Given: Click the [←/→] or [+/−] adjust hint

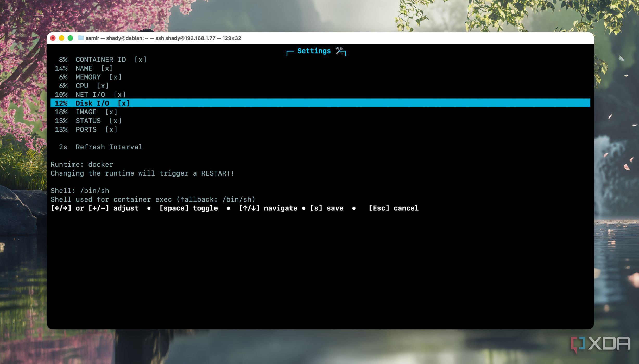Looking at the screenshot, I should [94, 208].
